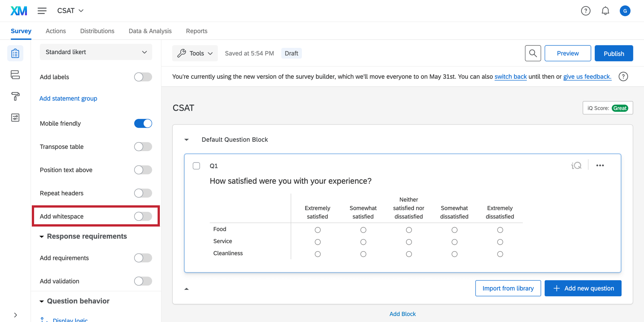Image resolution: width=644 pixels, height=322 pixels.
Task: Open the user account avatar menu
Action: (625, 11)
